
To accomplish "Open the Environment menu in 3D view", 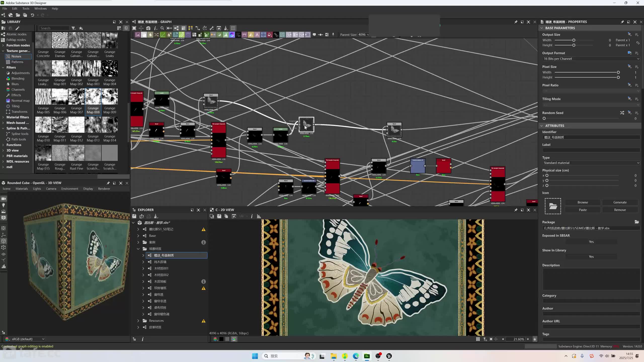I will (x=70, y=189).
